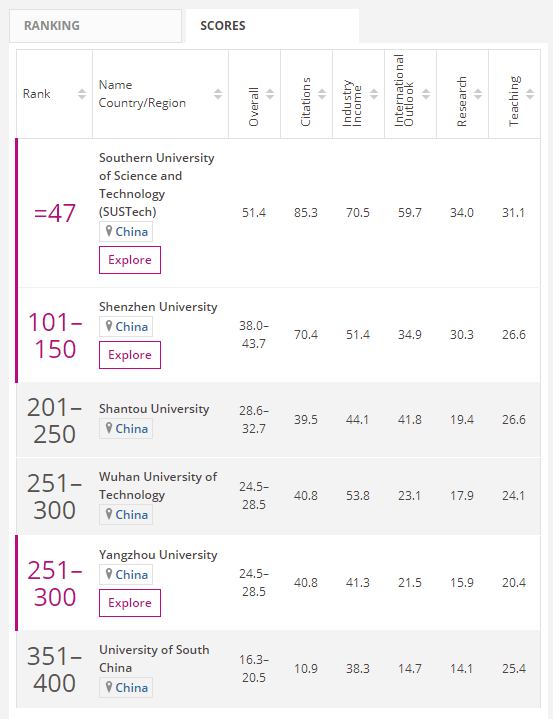The height and width of the screenshot is (719, 553).
Task: Sort by Research score arrows
Action: 478,94
